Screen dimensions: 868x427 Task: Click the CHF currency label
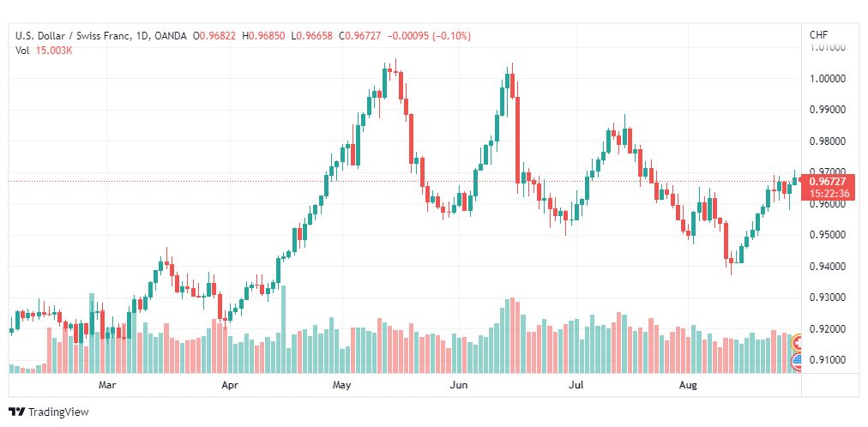[819, 35]
